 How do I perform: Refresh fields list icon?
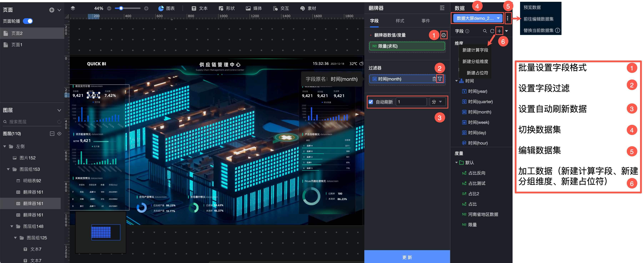[492, 31]
